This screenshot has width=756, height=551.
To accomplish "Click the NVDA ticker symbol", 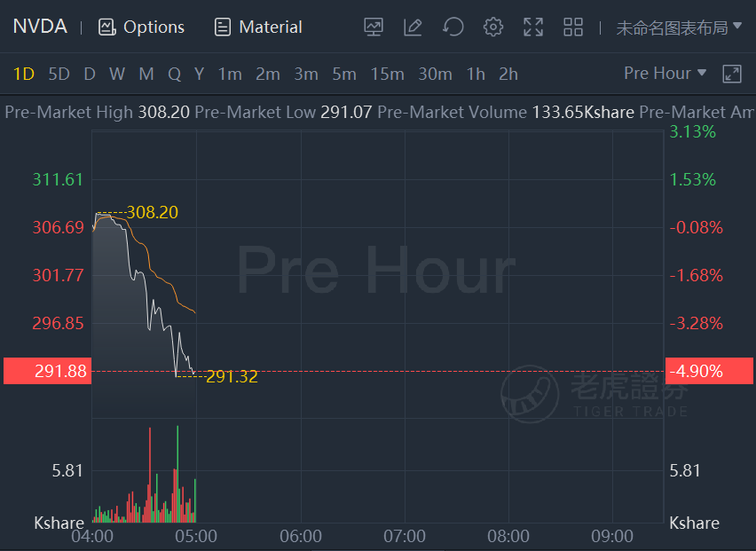I will click(x=40, y=27).
